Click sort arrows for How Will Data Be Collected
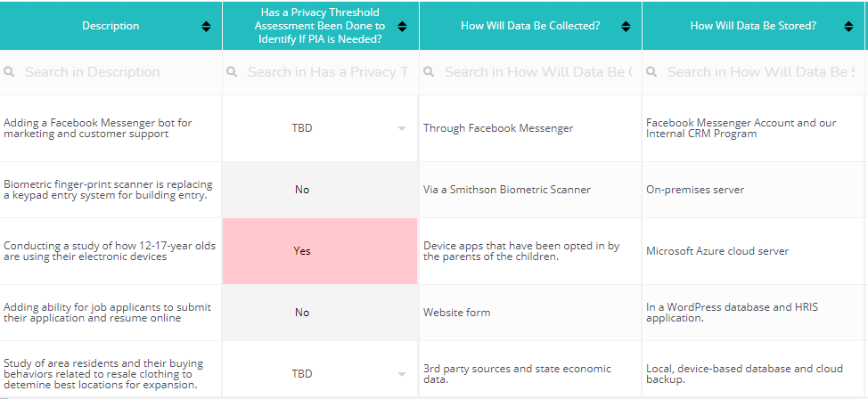Screen dimensions: 868x399 [626, 26]
